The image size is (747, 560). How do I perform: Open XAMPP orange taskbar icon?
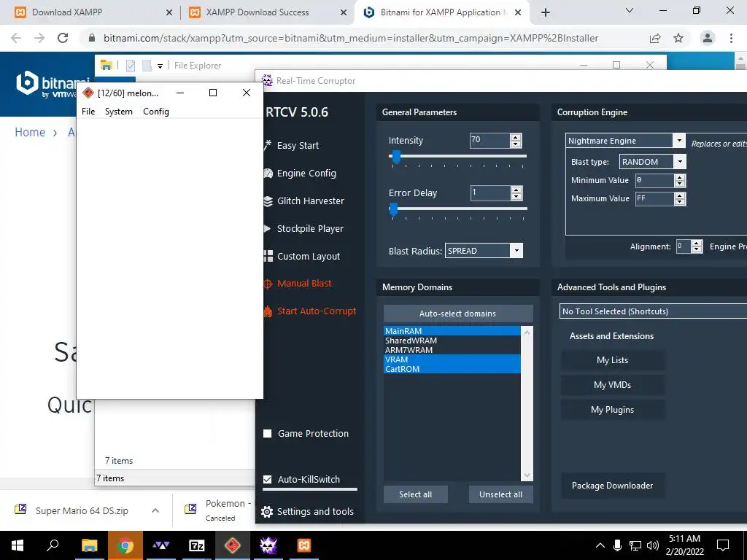(304, 545)
